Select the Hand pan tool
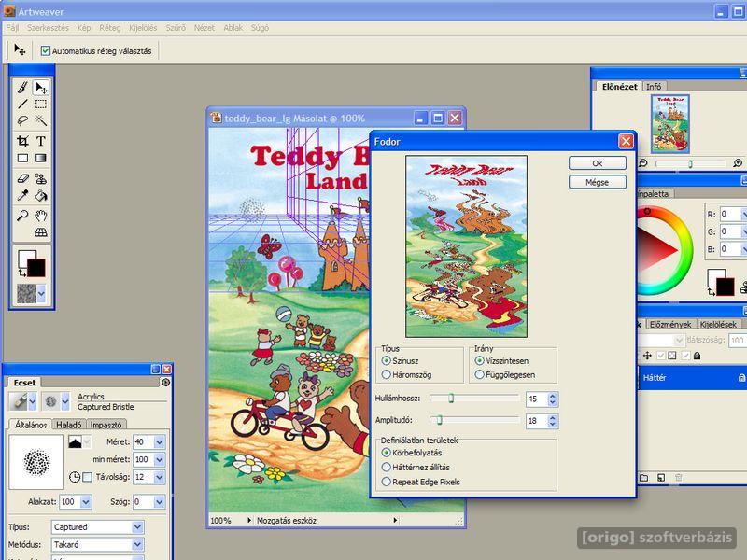 [x=41, y=216]
